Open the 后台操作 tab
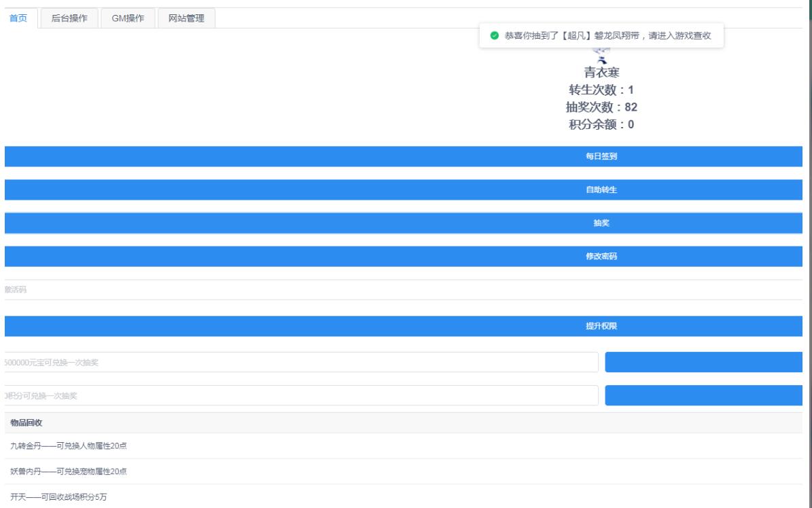Viewport: 812px width, 508px height. coord(69,18)
